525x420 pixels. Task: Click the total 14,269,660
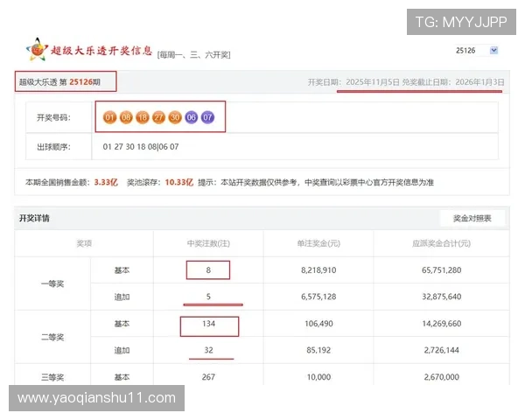coord(441,324)
